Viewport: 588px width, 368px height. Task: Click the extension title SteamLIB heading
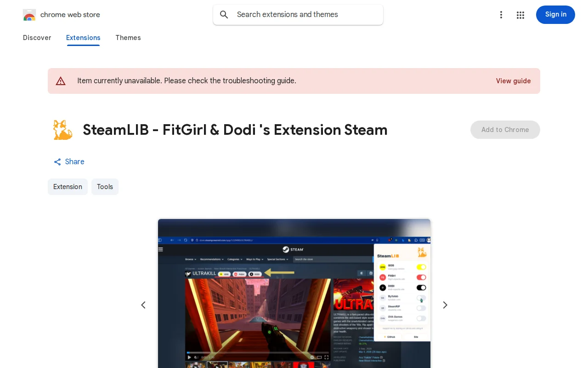(x=235, y=130)
